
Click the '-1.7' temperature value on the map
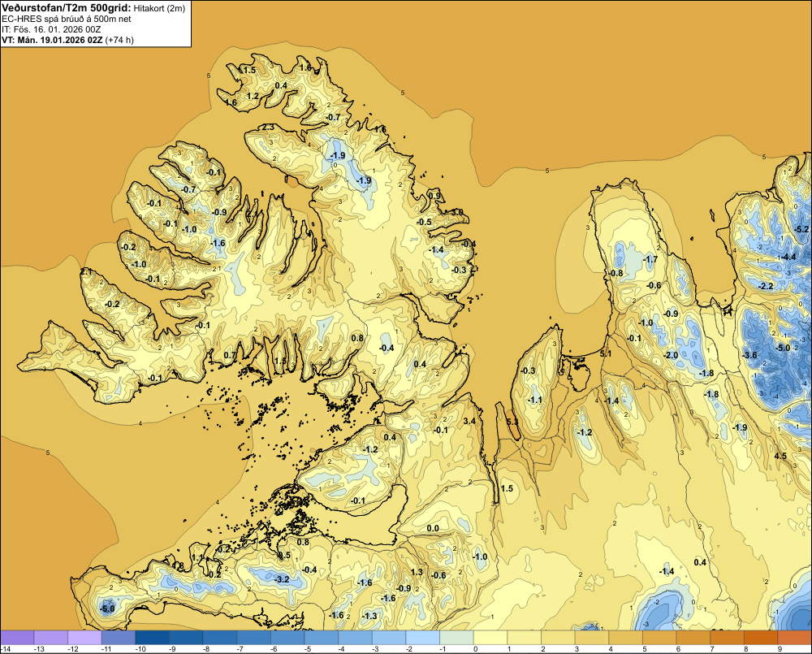point(650,259)
